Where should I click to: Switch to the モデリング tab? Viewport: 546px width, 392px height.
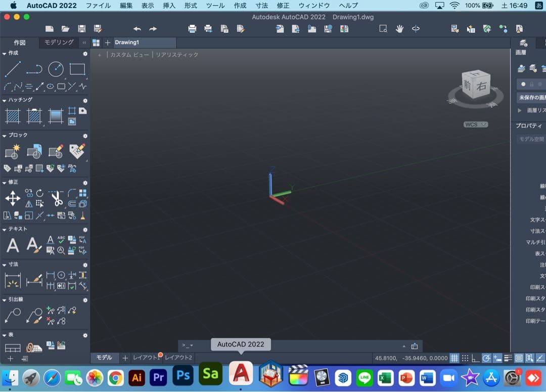(59, 42)
